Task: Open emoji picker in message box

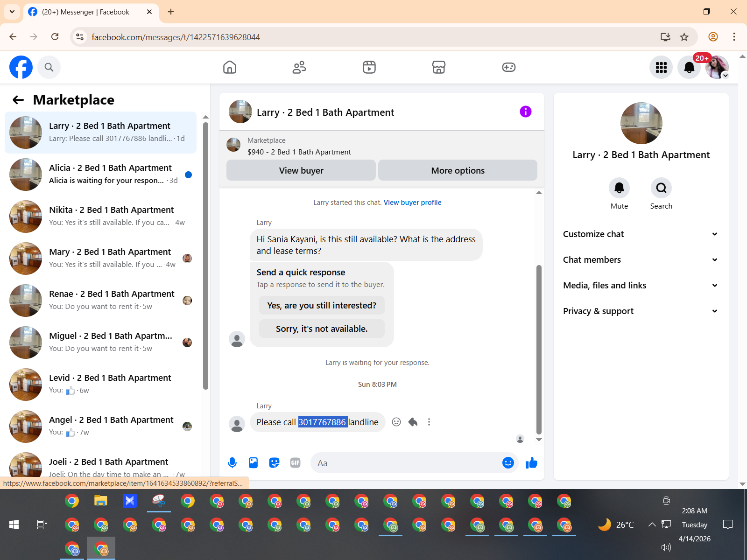Action: pyautogui.click(x=508, y=462)
